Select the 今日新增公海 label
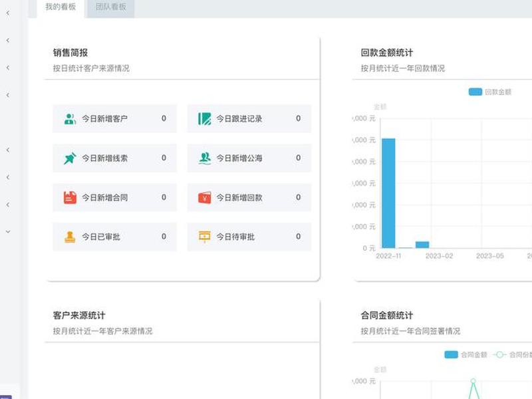The width and height of the screenshot is (532, 399). click(239, 158)
